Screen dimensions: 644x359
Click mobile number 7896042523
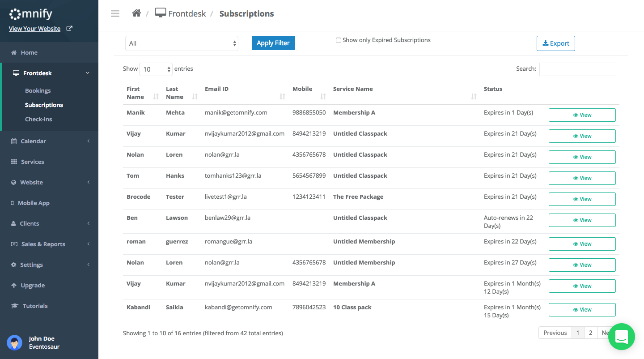coord(309,308)
